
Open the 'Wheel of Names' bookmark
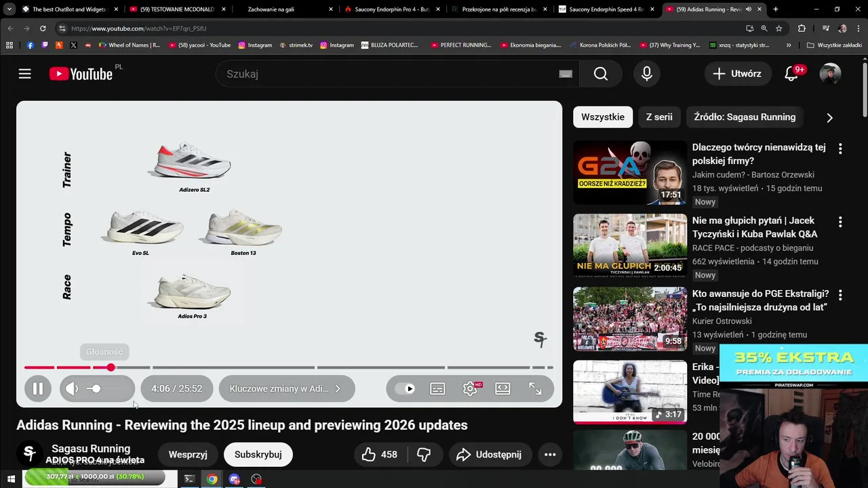(x=130, y=45)
